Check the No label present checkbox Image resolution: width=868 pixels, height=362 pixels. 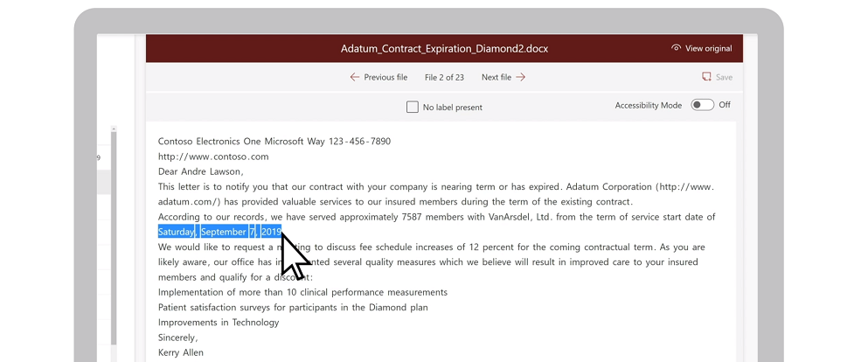click(x=412, y=107)
